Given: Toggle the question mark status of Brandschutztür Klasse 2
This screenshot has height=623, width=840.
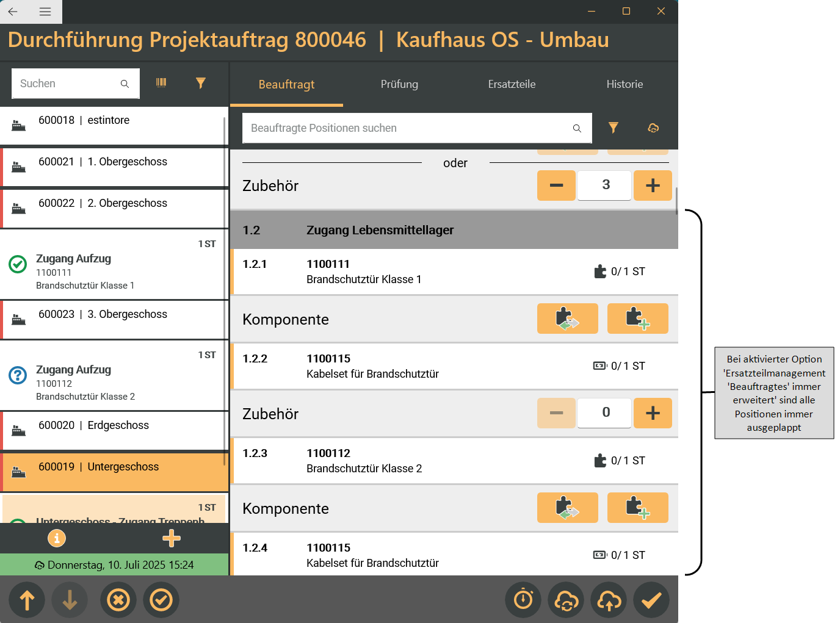Looking at the screenshot, I should pos(18,375).
